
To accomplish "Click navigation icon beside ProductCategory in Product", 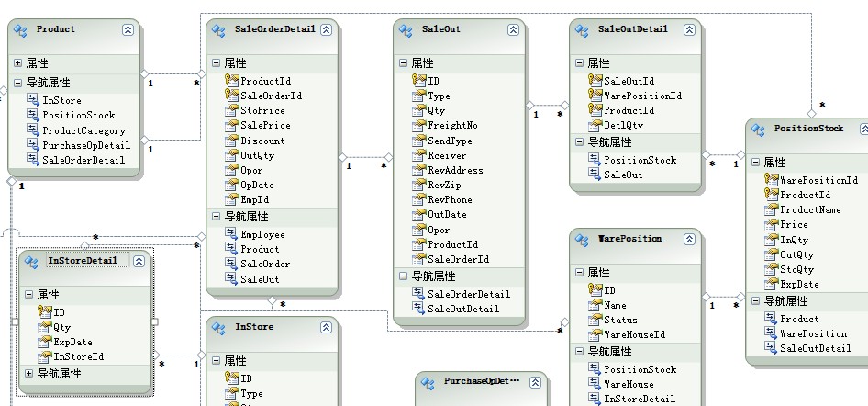I will point(33,130).
